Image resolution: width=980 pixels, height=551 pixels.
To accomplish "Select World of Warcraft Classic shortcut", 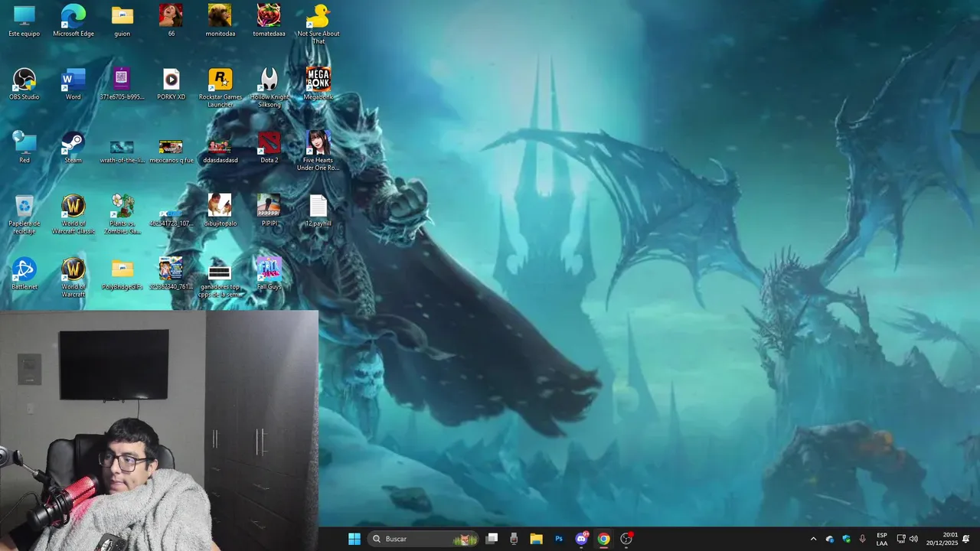I will [x=73, y=215].
